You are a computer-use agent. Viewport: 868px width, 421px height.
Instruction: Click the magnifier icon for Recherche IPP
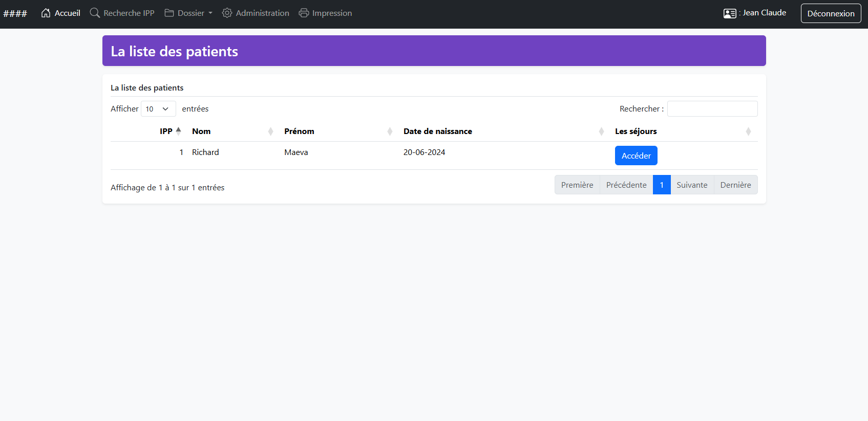pos(95,13)
